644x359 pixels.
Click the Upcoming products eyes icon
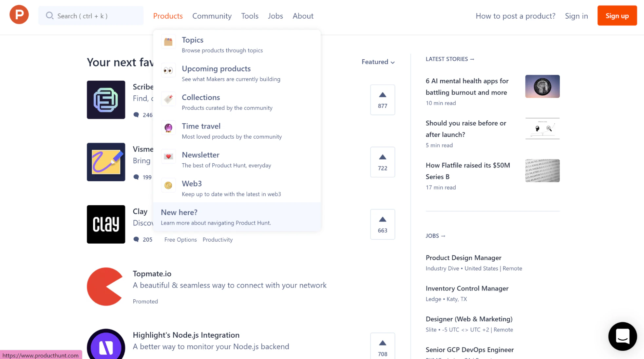[x=168, y=70]
